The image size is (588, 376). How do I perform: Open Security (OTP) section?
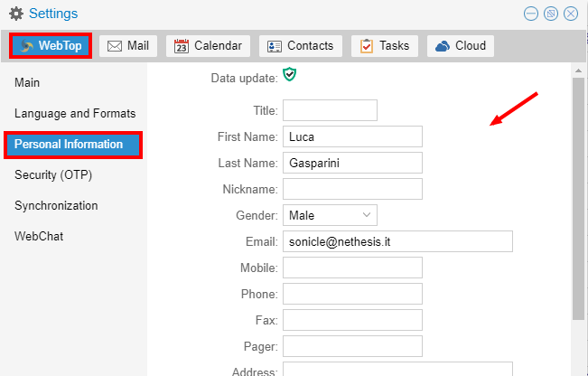tap(53, 175)
